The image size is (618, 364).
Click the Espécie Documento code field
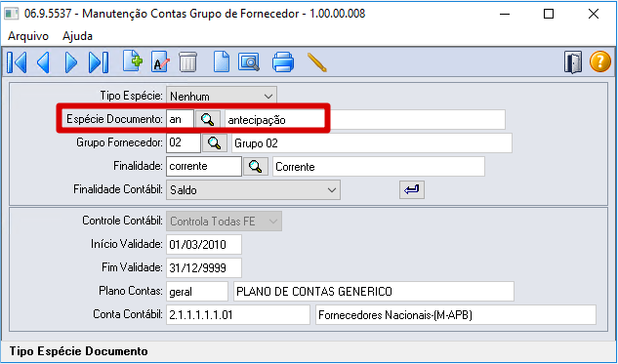pyautogui.click(x=180, y=119)
